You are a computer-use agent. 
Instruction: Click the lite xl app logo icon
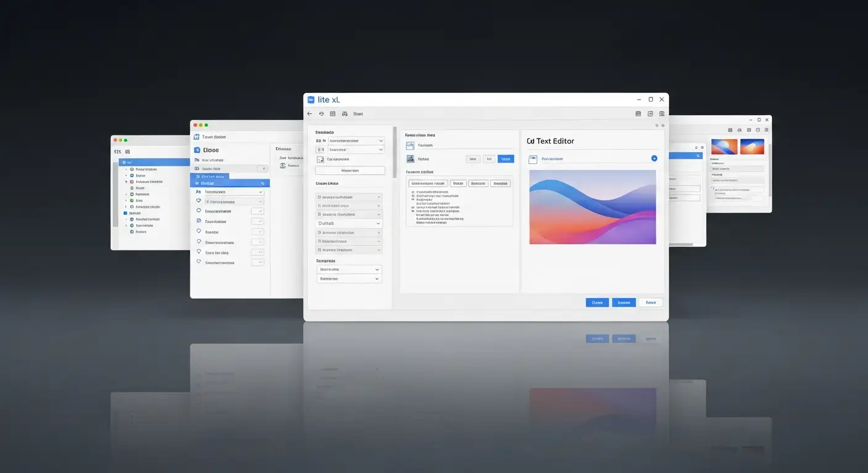point(311,99)
